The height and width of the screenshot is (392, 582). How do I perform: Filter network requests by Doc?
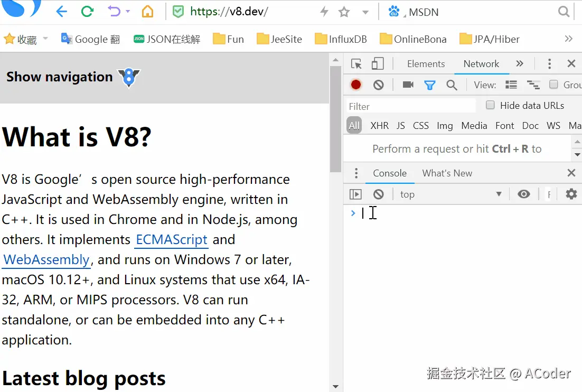tap(530, 126)
